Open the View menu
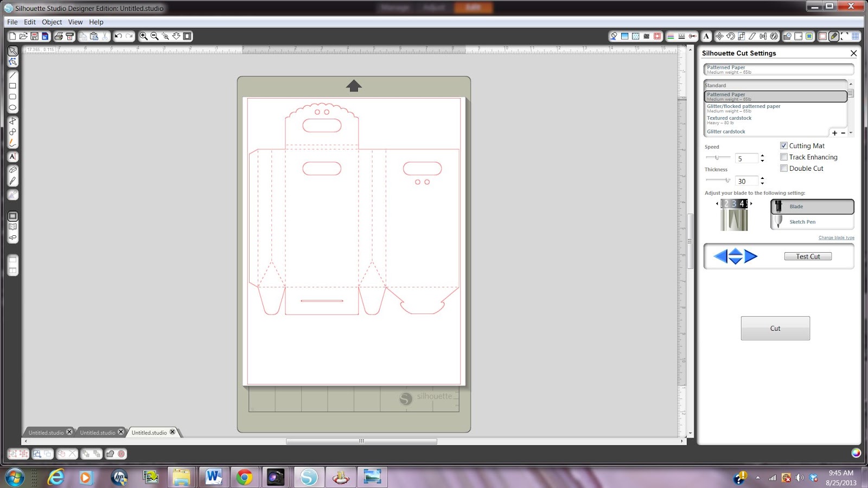Image resolution: width=868 pixels, height=488 pixels. click(75, 22)
